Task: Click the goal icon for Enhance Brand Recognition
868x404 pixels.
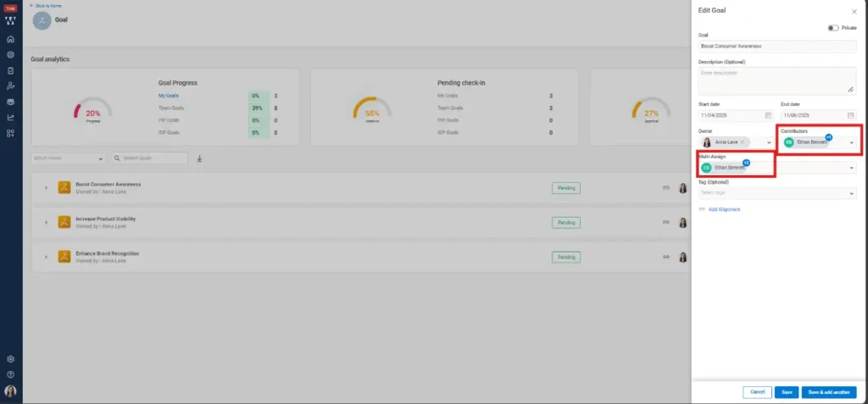Action: 64,257
